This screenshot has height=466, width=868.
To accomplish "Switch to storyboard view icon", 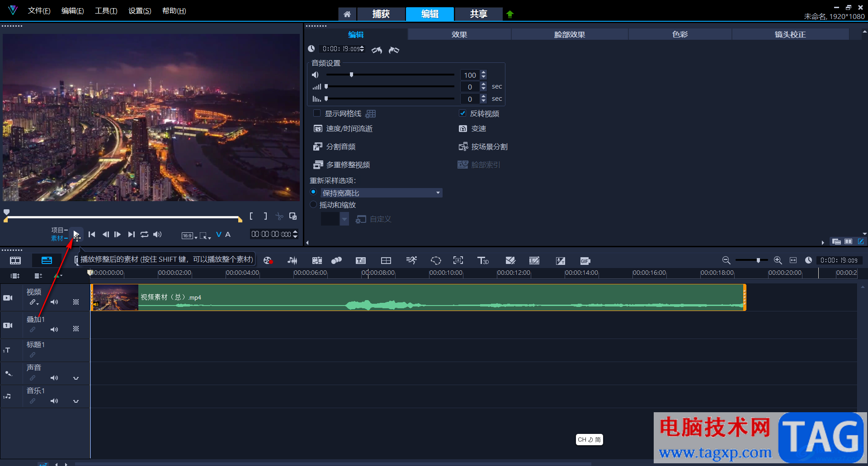I will pos(15,260).
